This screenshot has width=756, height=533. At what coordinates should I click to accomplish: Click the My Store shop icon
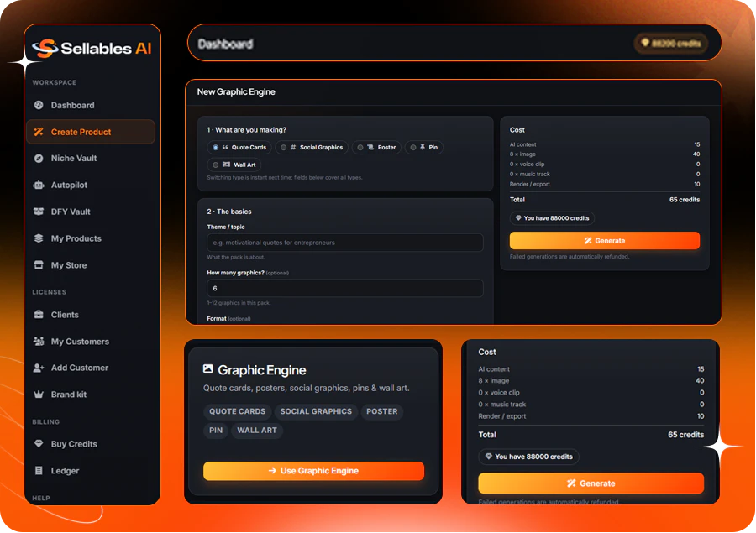coord(39,265)
